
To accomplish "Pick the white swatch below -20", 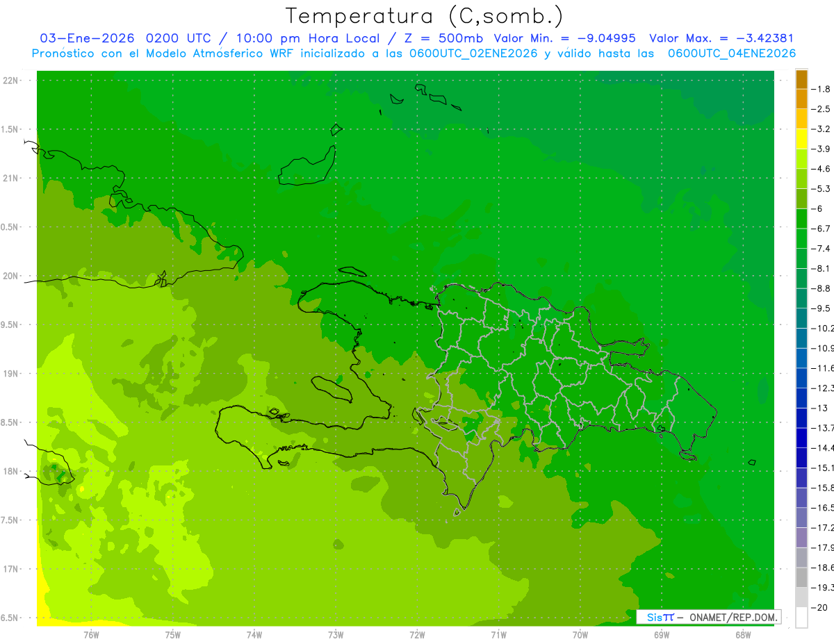I will (x=801, y=618).
